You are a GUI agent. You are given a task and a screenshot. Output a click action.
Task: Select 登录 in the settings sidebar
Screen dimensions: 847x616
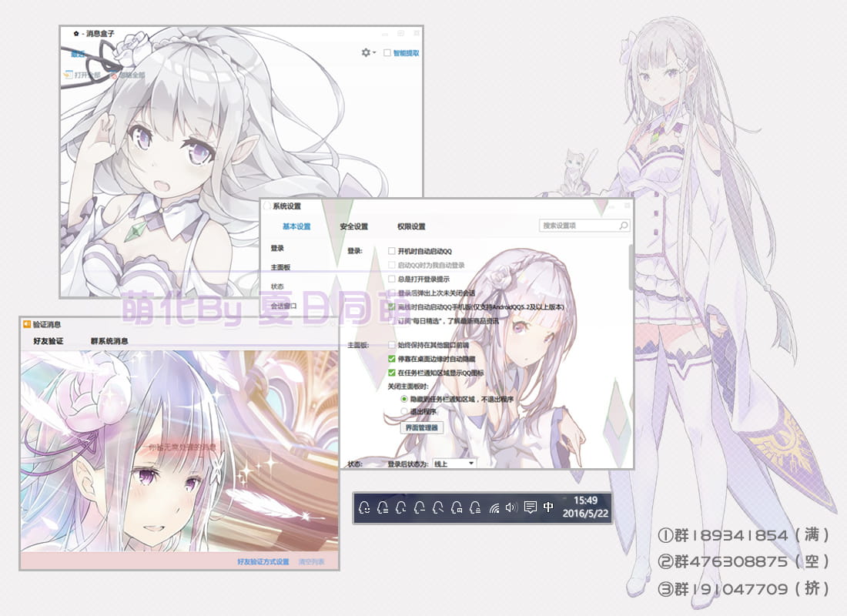[278, 248]
